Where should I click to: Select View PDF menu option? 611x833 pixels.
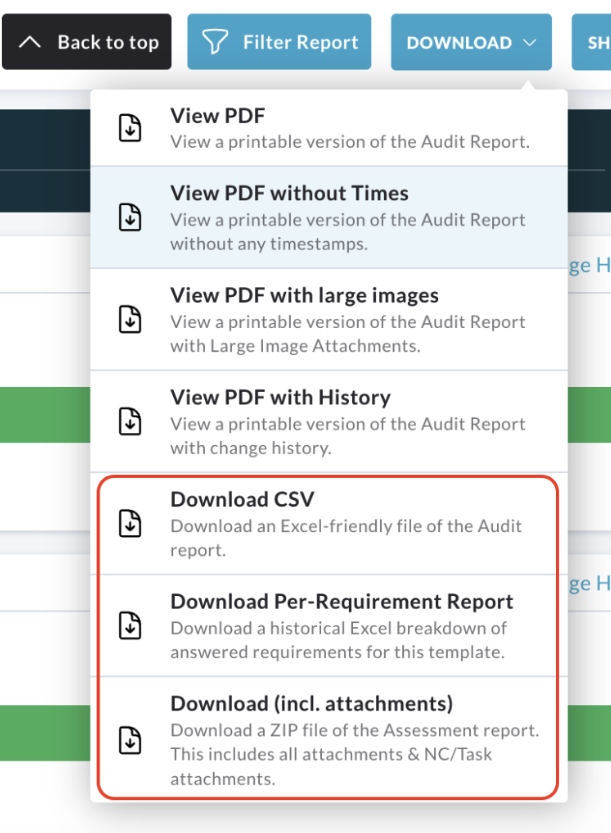pos(329,128)
